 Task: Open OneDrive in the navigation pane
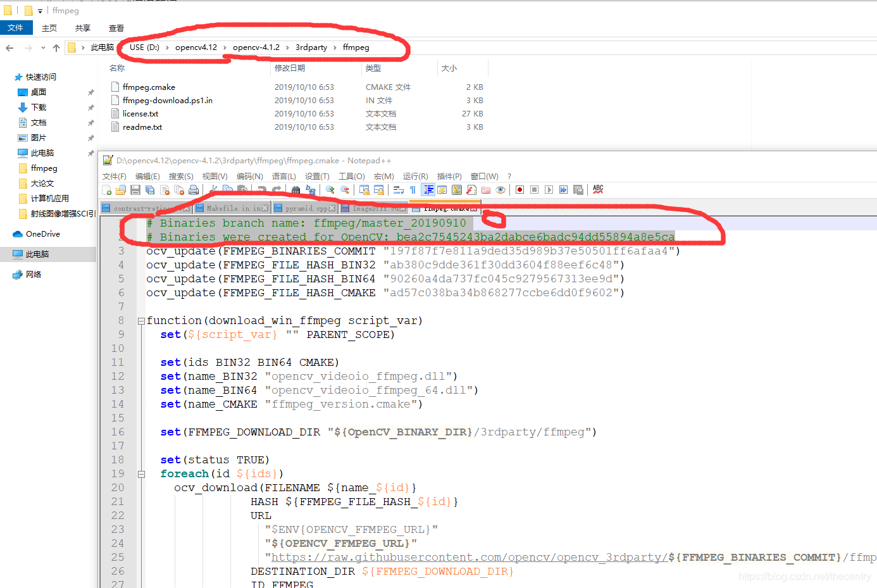coord(43,234)
